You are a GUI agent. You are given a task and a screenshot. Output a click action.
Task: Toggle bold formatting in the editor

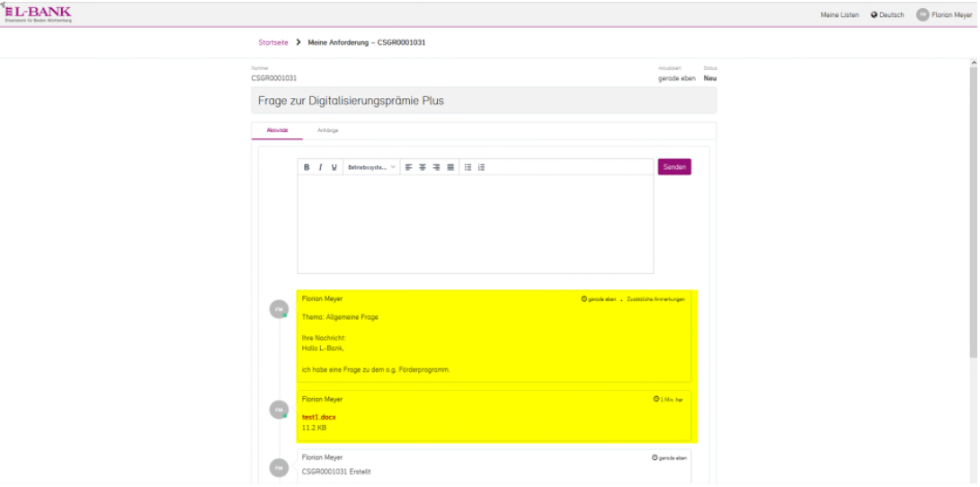pos(307,167)
